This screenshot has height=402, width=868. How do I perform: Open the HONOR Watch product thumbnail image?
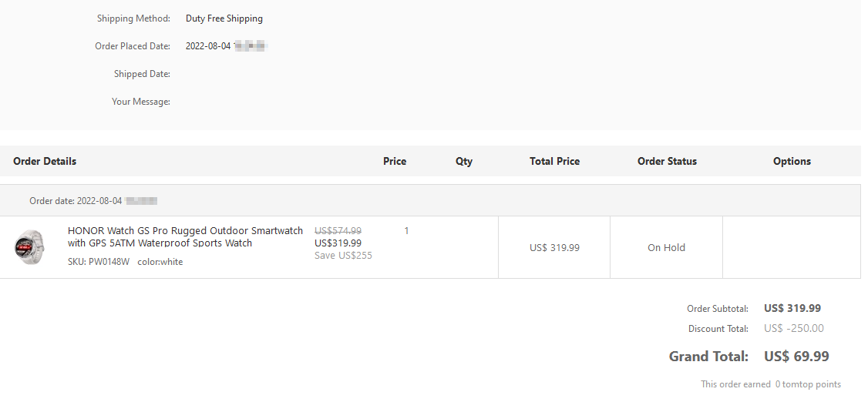29,247
